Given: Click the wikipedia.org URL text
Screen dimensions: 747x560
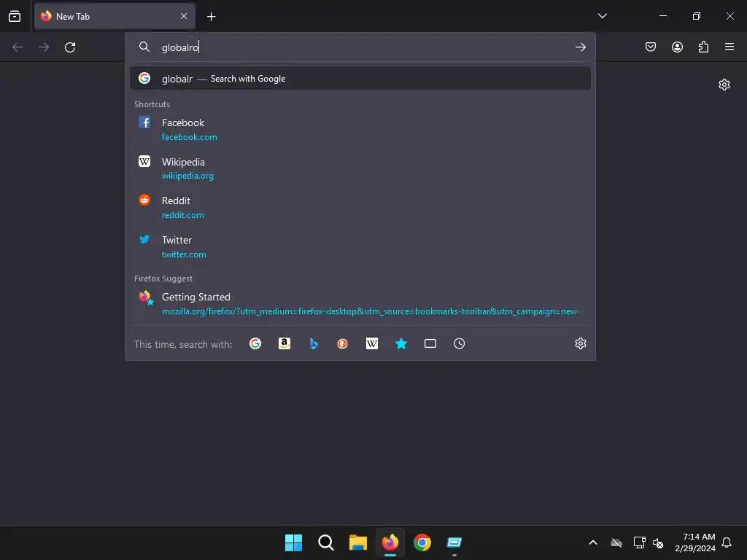Looking at the screenshot, I should pos(187,176).
